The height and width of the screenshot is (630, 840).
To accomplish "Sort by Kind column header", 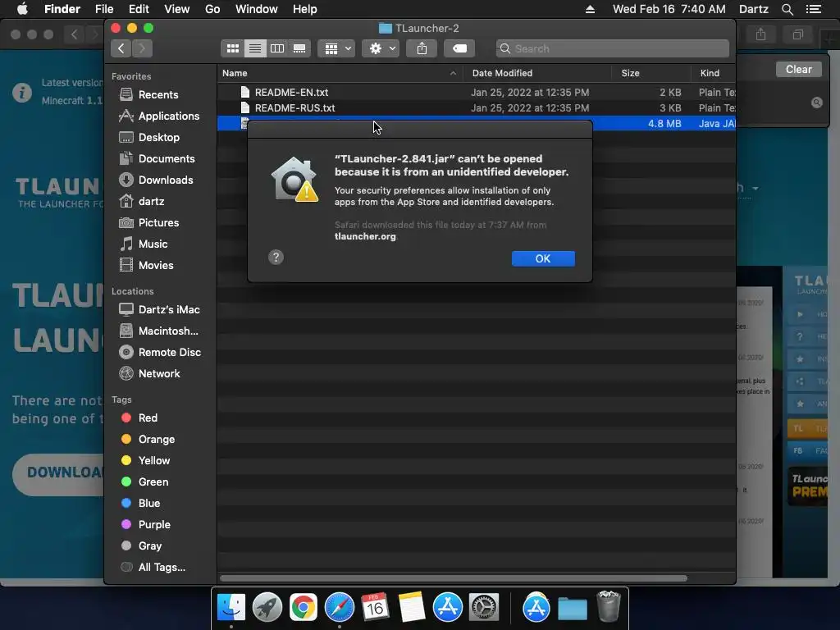I will (713, 73).
